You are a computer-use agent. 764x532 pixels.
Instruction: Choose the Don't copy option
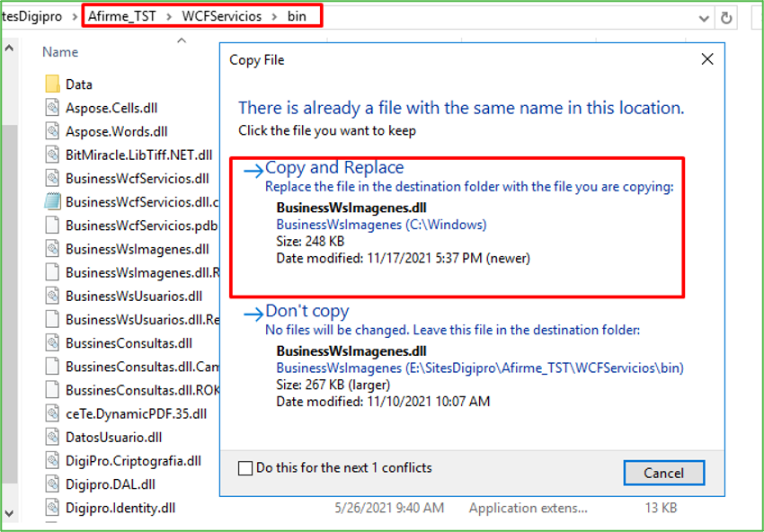tap(306, 312)
